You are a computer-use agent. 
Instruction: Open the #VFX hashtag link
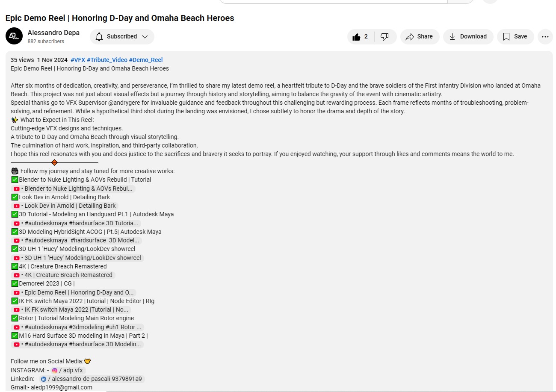point(78,60)
